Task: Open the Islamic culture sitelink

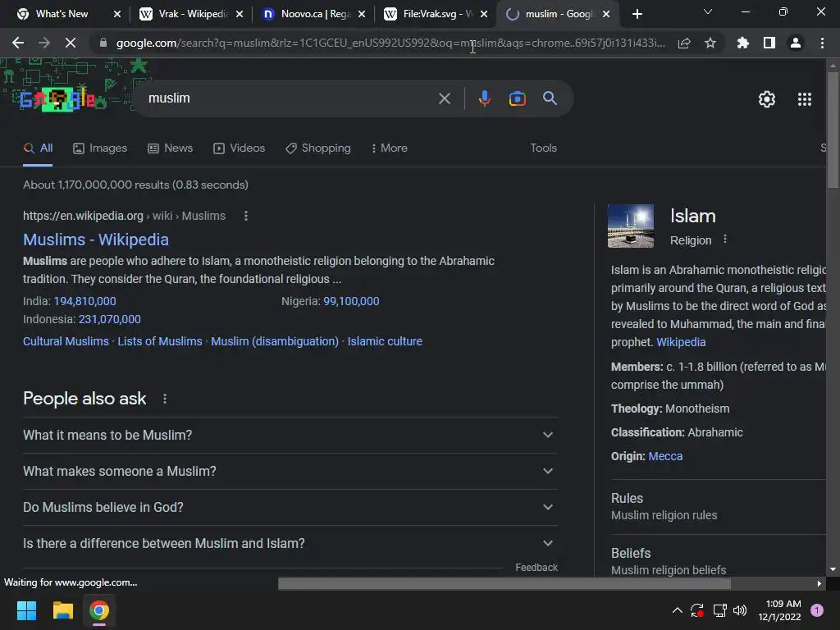Action: [x=385, y=341]
